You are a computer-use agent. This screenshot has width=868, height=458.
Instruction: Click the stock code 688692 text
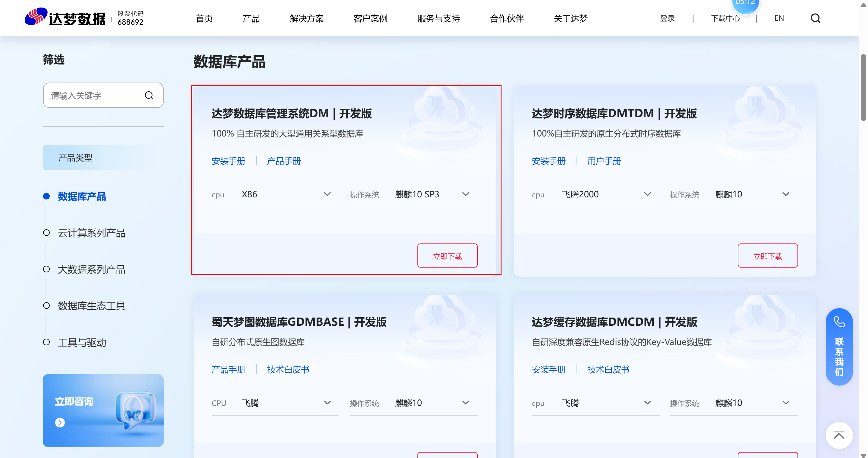[x=131, y=22]
